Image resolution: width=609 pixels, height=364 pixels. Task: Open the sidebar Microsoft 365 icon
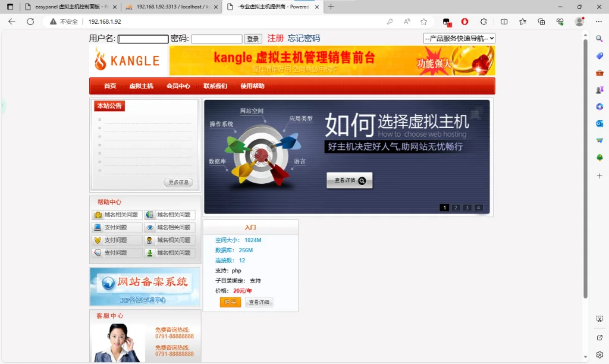click(599, 106)
